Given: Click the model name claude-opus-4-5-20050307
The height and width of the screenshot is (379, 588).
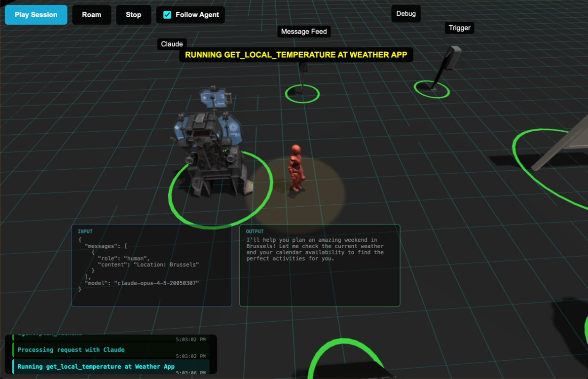Looking at the screenshot, I should click(x=156, y=283).
